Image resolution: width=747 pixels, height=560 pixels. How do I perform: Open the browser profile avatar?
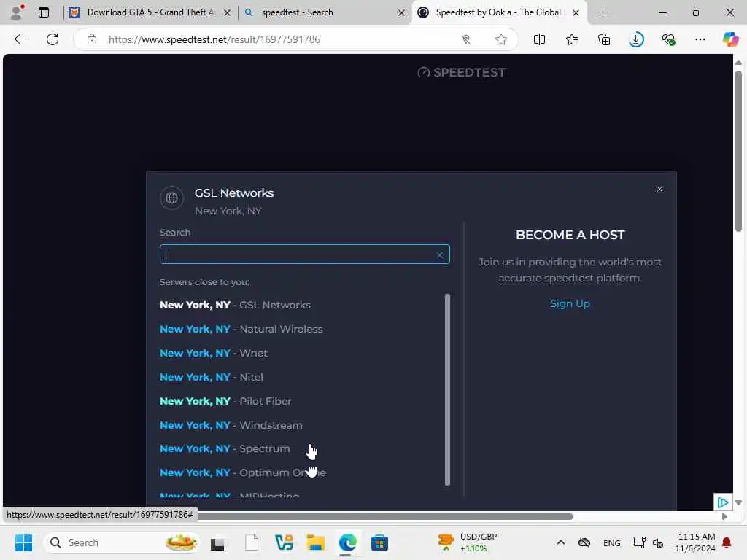[17, 12]
